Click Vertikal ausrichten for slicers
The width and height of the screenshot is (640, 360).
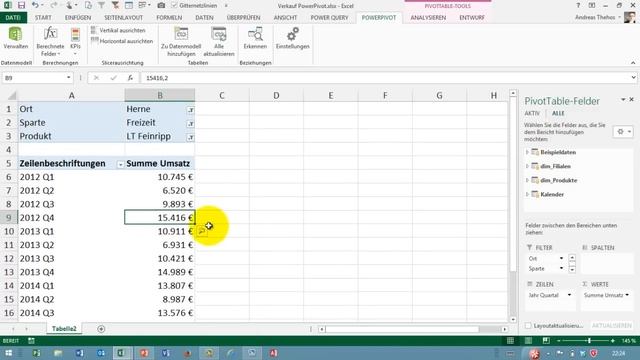[x=118, y=31]
